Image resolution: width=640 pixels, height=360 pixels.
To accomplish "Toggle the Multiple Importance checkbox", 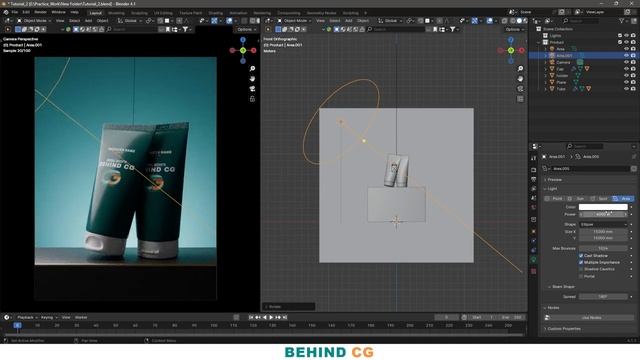I will pos(581,262).
